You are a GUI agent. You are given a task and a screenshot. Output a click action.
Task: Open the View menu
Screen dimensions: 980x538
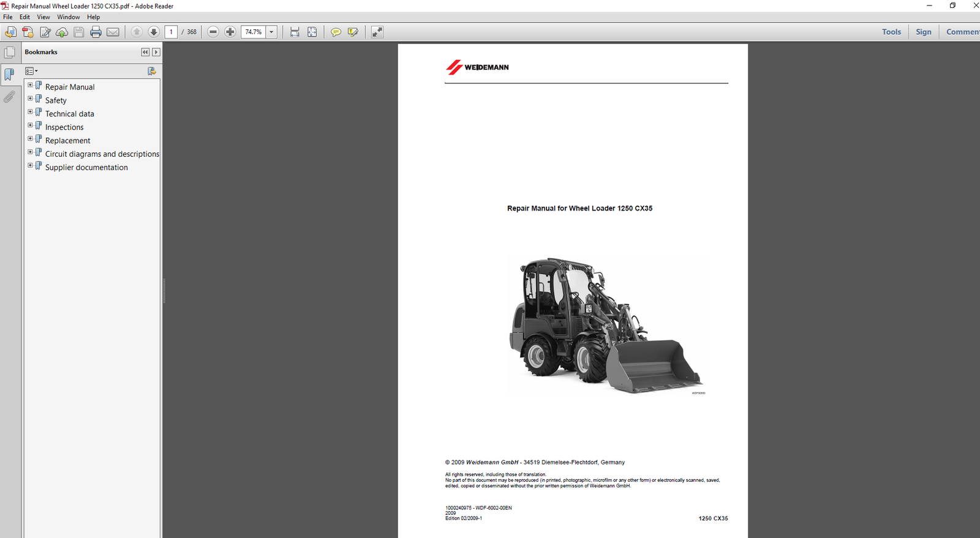point(43,17)
